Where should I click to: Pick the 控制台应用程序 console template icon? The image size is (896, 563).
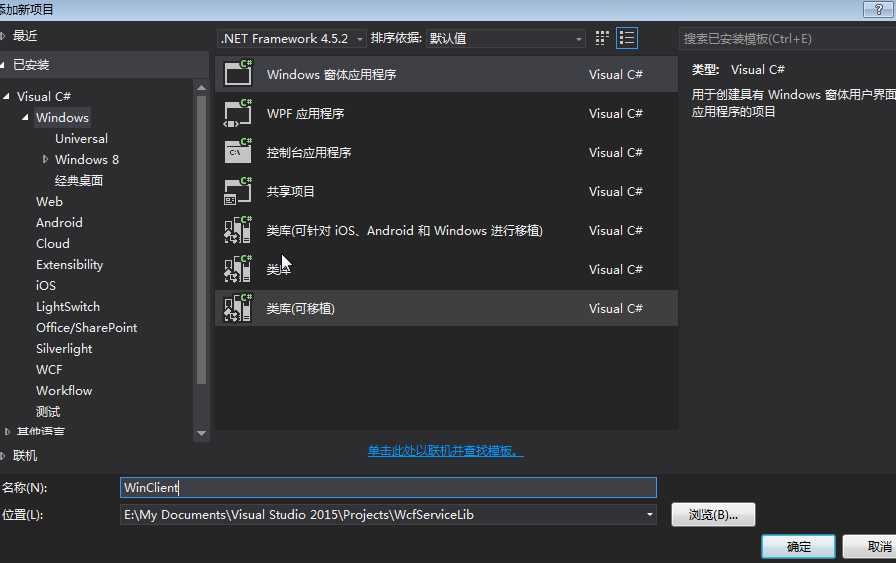238,152
